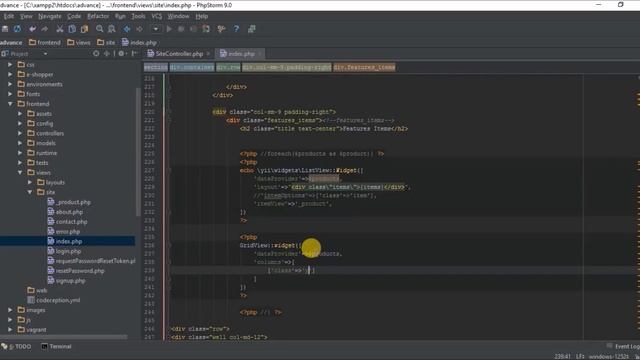Screen dimensions: 640x360
Task: Collapse the views folder
Action: click(20, 172)
